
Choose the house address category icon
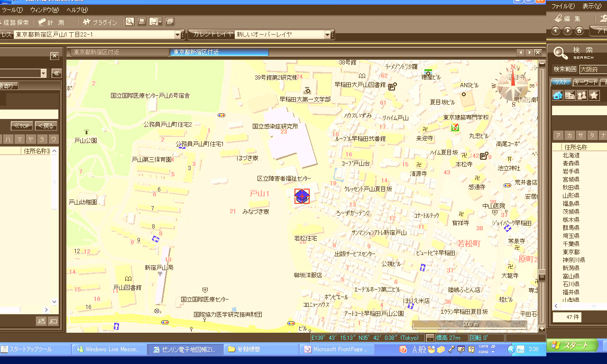[x=558, y=95]
